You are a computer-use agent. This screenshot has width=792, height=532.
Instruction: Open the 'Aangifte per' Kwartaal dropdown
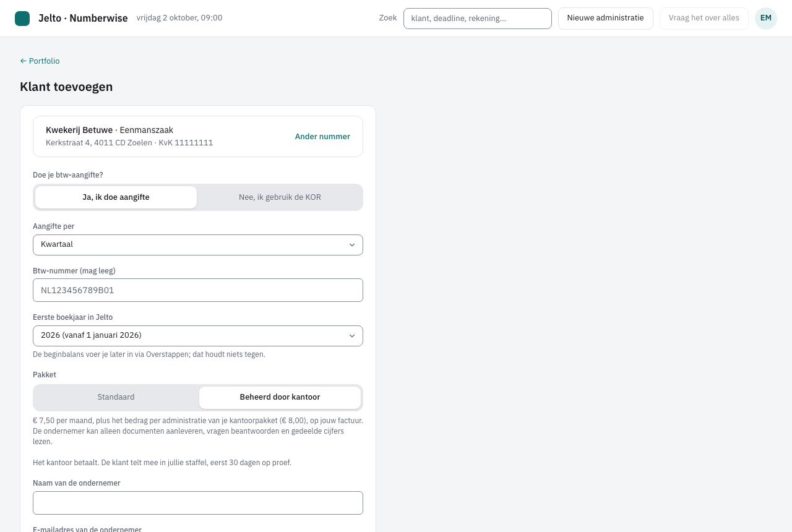click(x=198, y=245)
